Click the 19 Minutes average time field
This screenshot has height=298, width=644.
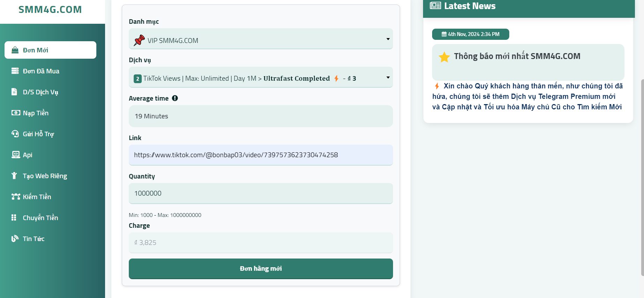261,116
